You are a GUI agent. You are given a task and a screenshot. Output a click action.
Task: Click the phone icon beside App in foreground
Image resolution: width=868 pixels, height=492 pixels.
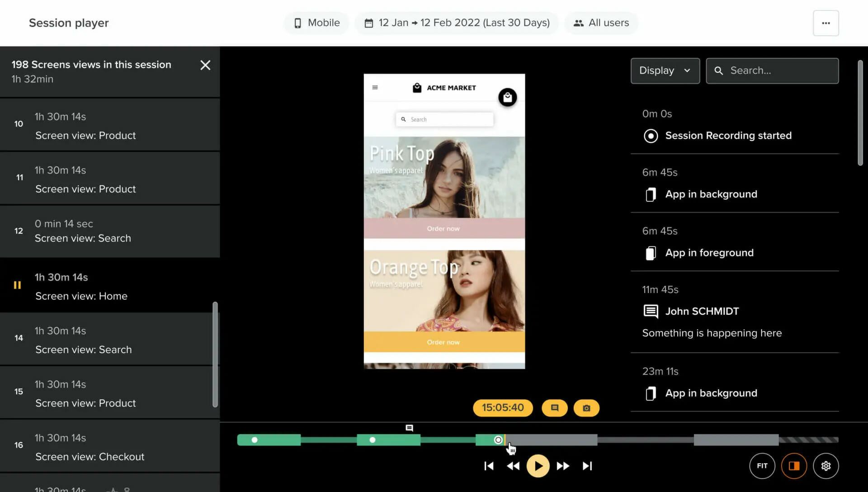651,253
